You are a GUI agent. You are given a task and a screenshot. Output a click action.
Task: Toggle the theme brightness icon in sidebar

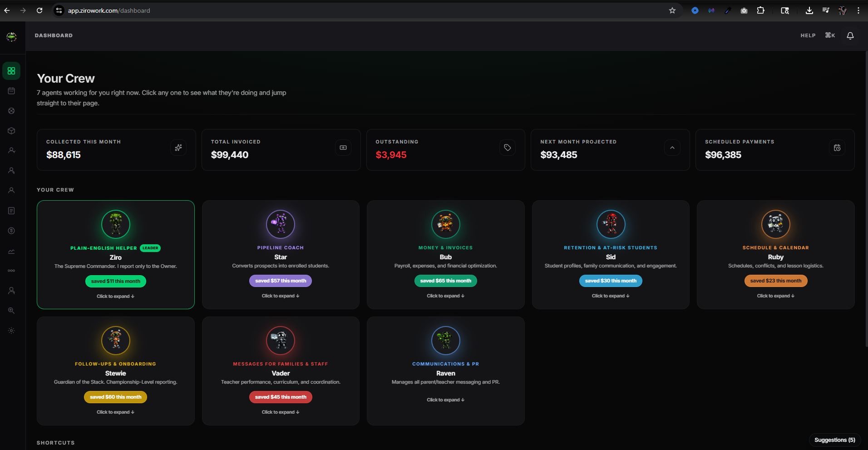11,331
